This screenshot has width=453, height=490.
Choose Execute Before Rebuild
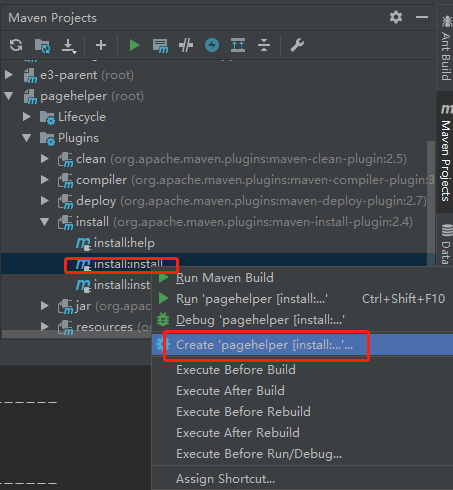302,412
